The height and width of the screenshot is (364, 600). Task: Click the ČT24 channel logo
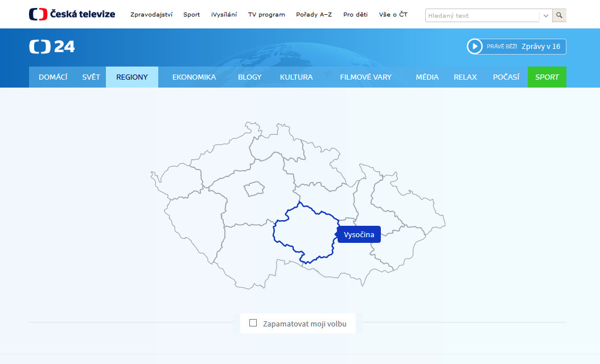(x=52, y=46)
